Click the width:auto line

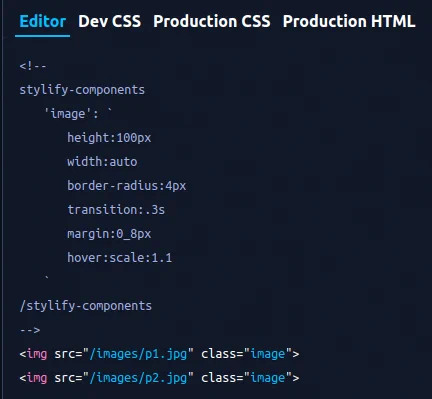(x=102, y=162)
